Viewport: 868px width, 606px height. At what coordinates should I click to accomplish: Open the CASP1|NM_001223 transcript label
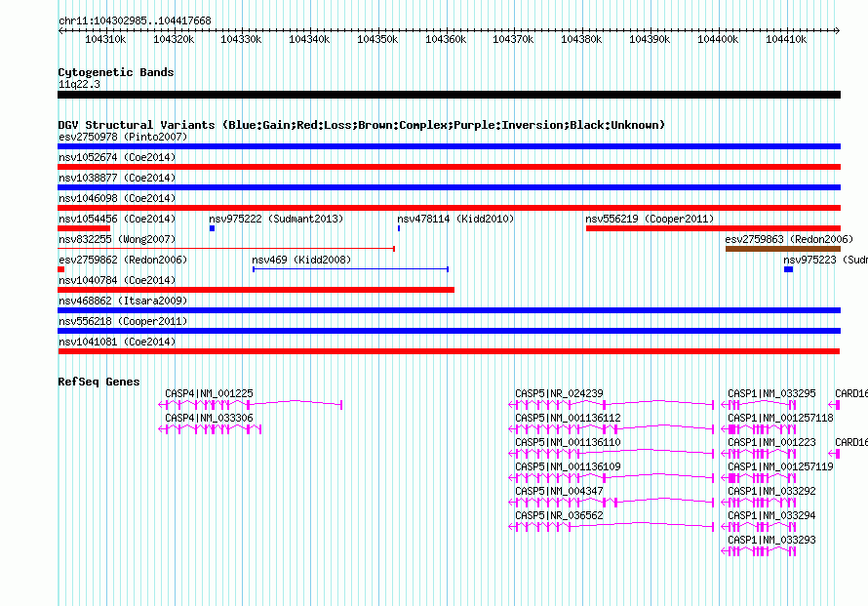(771, 442)
